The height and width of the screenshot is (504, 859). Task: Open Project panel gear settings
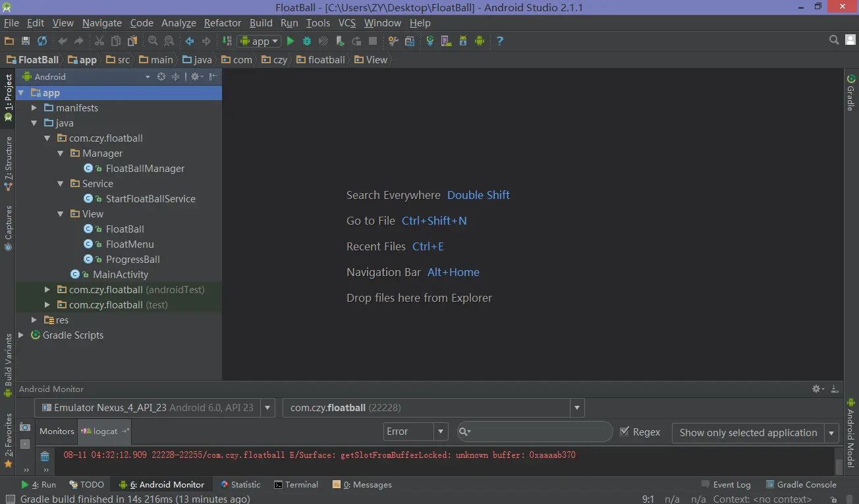point(196,76)
